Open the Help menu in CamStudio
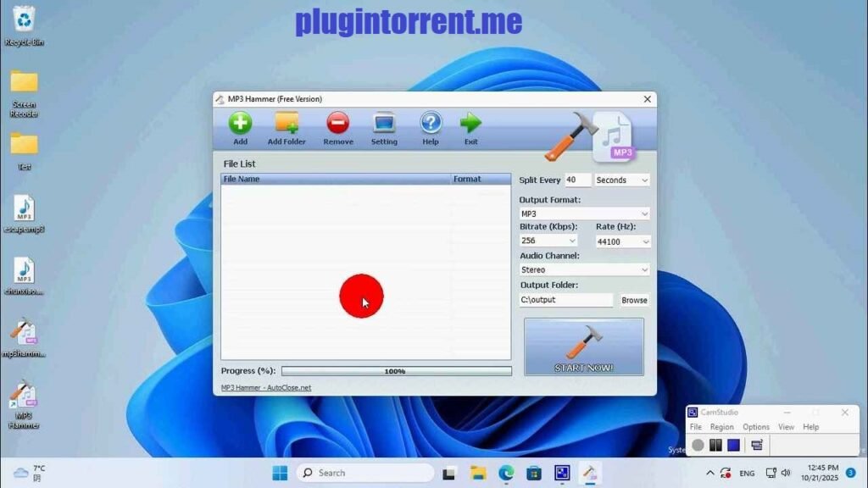868x488 pixels. click(x=810, y=427)
